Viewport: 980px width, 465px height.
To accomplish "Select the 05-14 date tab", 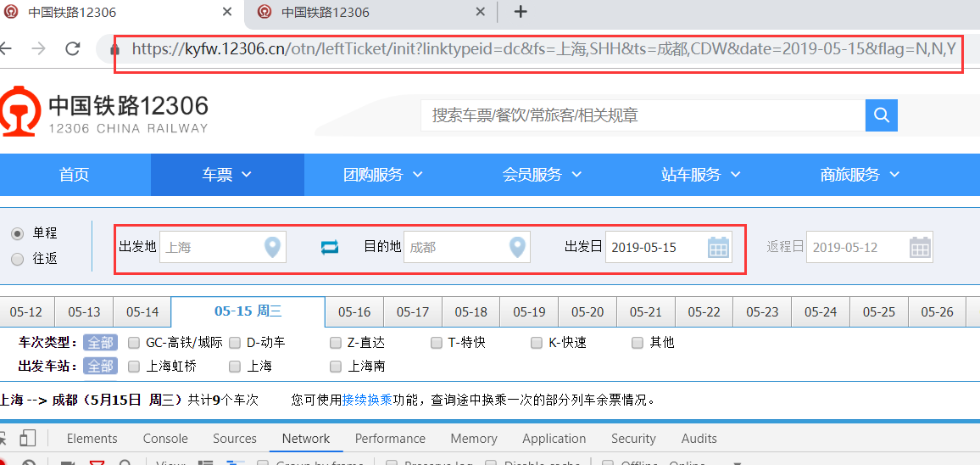I will (x=142, y=311).
